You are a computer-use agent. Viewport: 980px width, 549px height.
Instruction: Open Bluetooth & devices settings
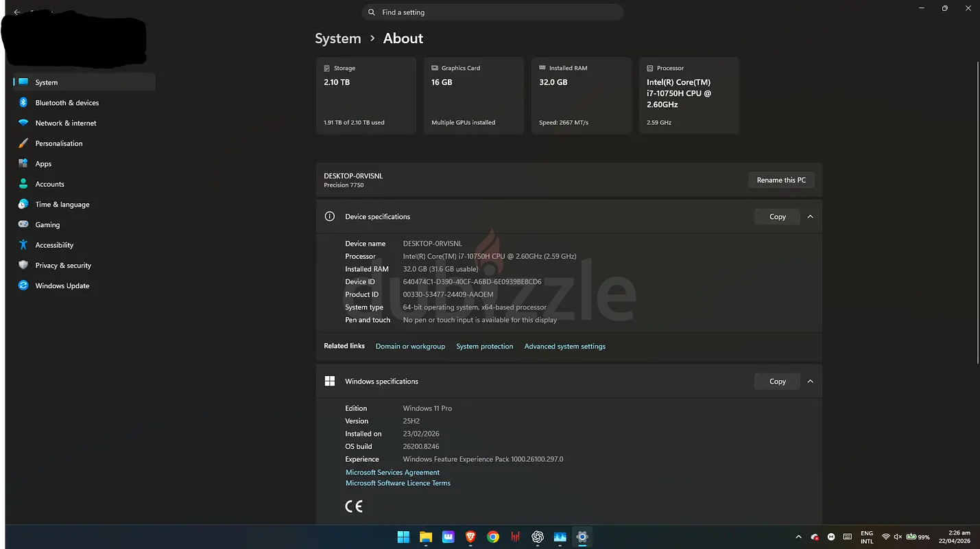click(67, 103)
